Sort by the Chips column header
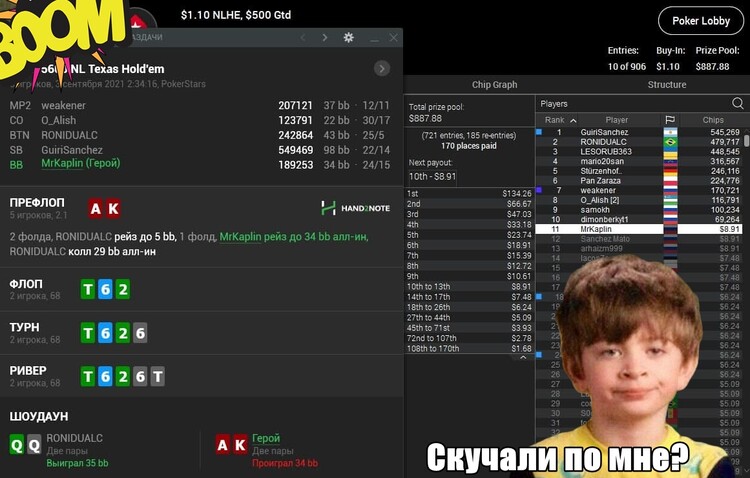 click(713, 120)
